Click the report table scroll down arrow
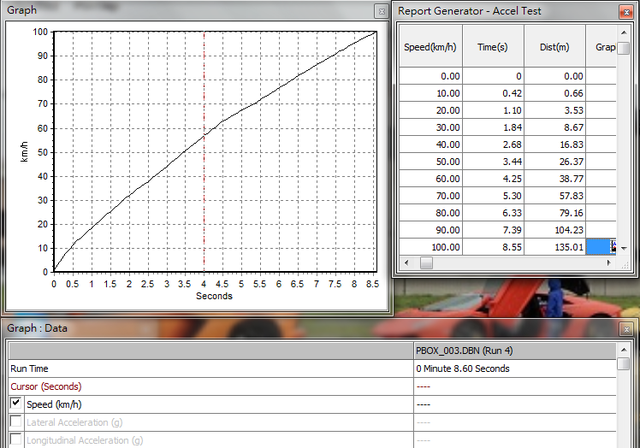640x448 pixels. [x=624, y=248]
